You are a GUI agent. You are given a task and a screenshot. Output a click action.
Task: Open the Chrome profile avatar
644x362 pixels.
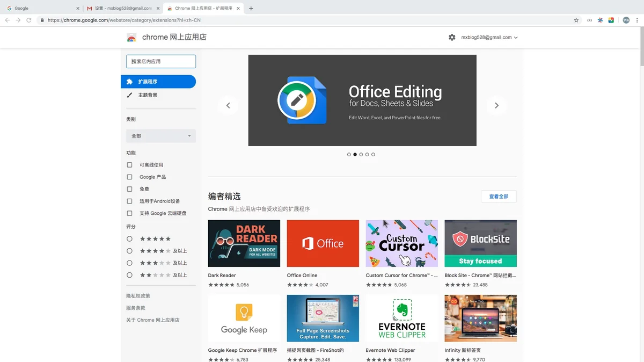[x=626, y=20]
